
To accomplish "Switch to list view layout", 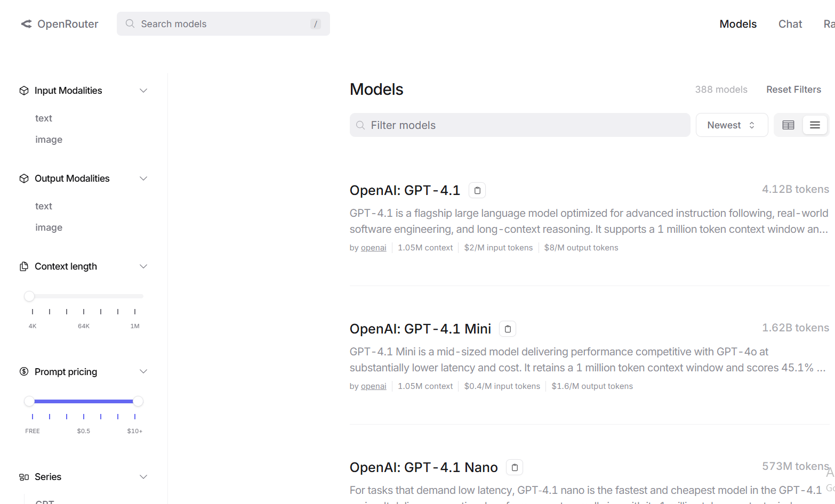I will pyautogui.click(x=815, y=125).
